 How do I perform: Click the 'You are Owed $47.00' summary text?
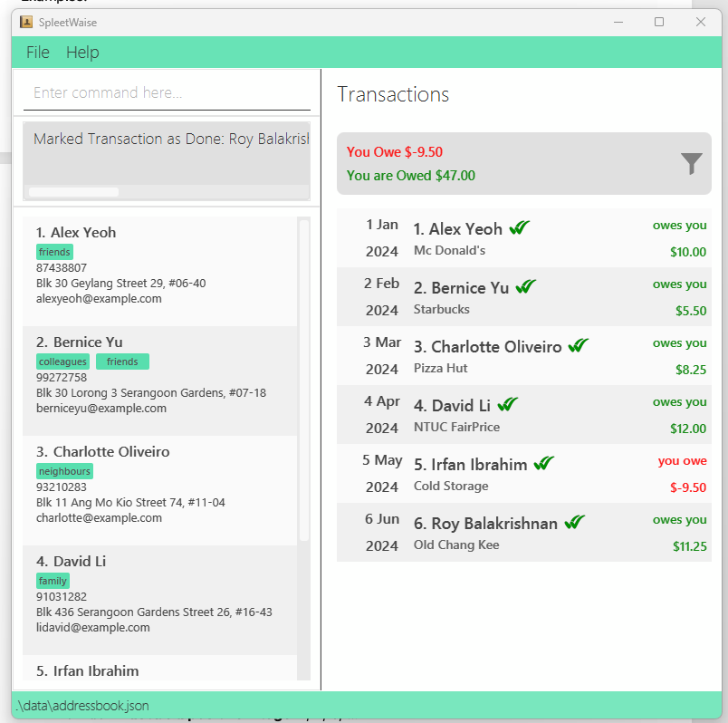coord(411,176)
